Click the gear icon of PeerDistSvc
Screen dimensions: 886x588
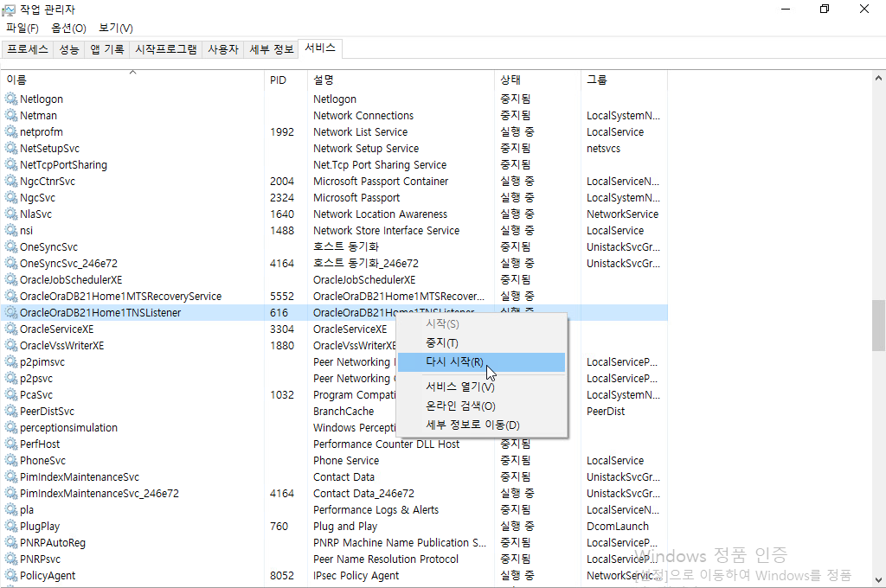[x=11, y=411]
